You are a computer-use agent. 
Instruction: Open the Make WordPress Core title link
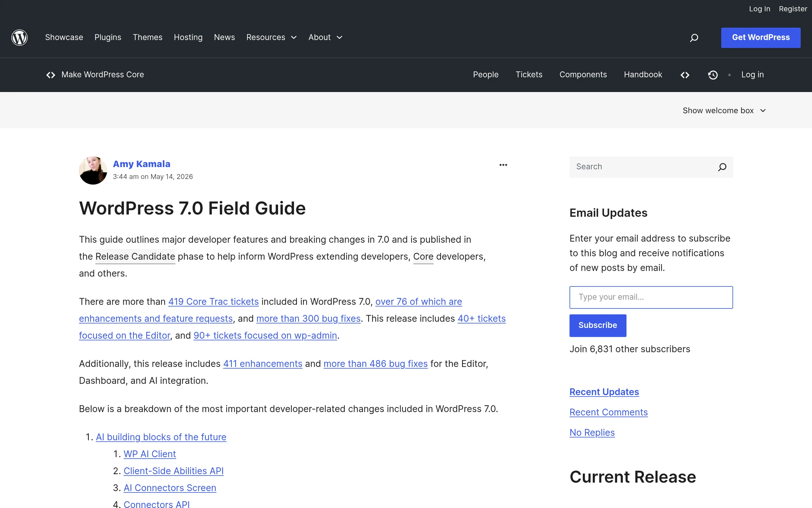[x=102, y=75]
